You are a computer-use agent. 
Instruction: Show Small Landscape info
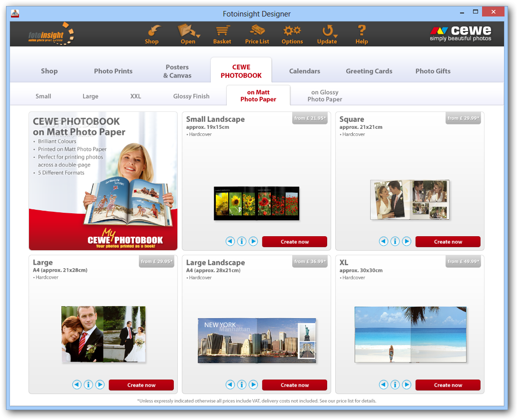[x=242, y=241]
